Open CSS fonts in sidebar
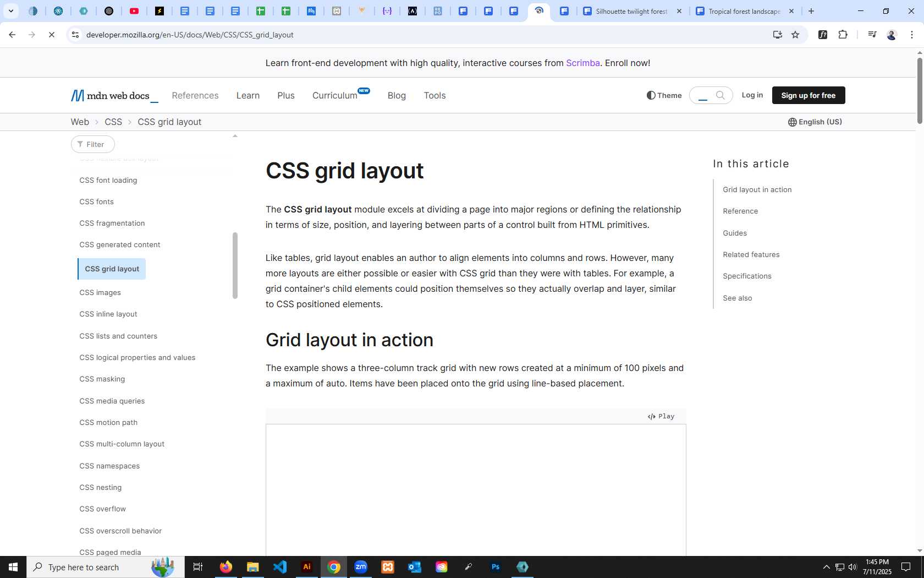This screenshot has height=578, width=924. (x=96, y=201)
